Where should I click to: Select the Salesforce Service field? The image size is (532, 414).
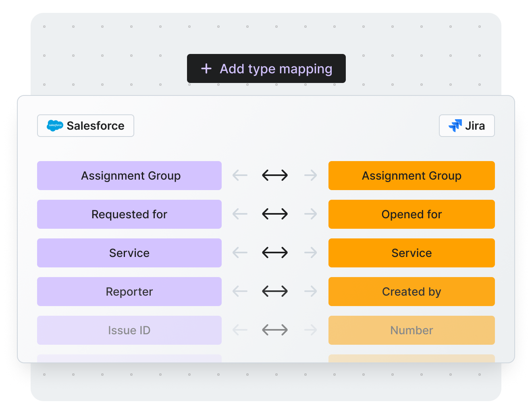(129, 253)
